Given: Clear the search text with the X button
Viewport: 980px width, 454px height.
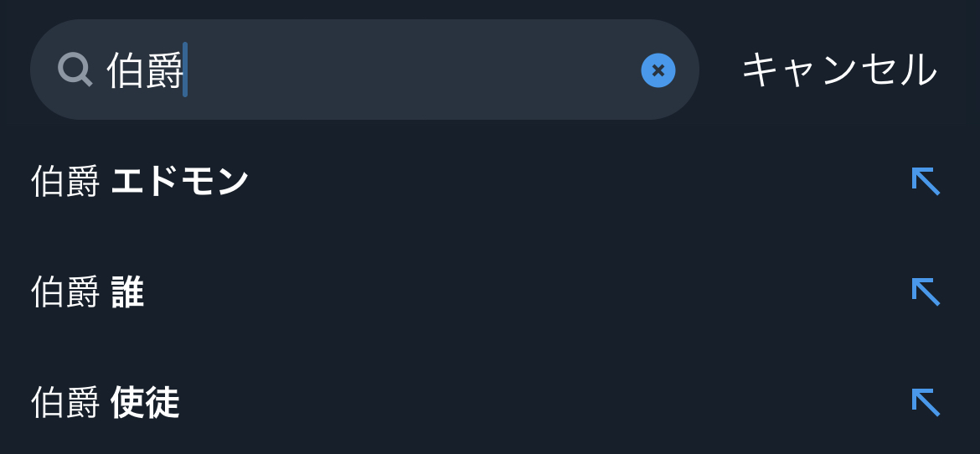Looking at the screenshot, I should click(x=658, y=70).
